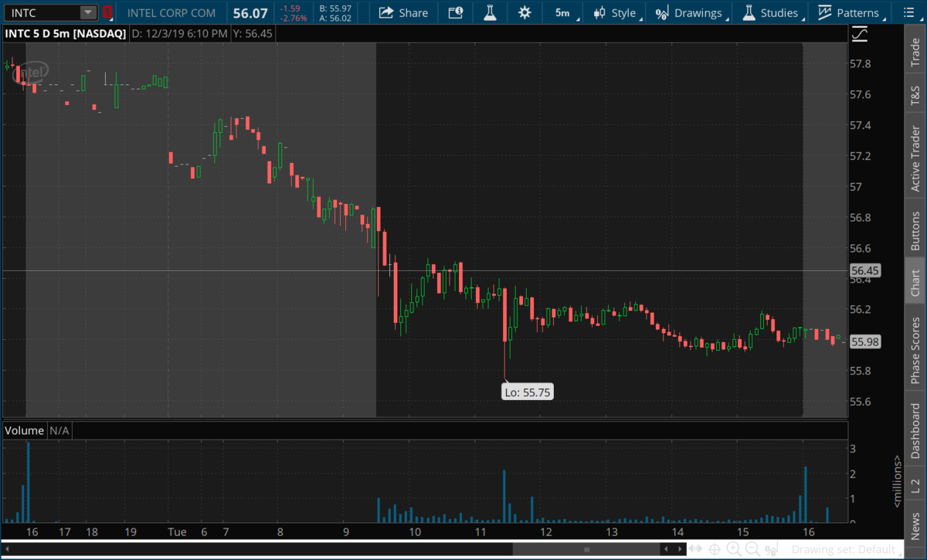Click the Tue date label on time axis
The height and width of the screenshot is (560, 927).
(x=177, y=531)
